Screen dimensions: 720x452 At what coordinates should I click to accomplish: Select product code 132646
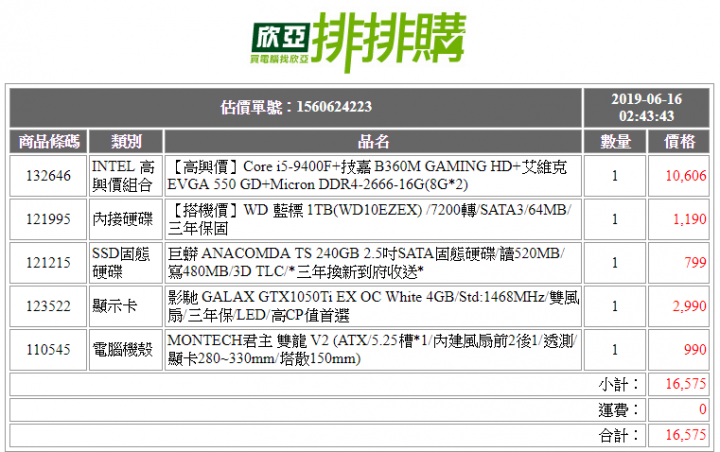coord(48,175)
